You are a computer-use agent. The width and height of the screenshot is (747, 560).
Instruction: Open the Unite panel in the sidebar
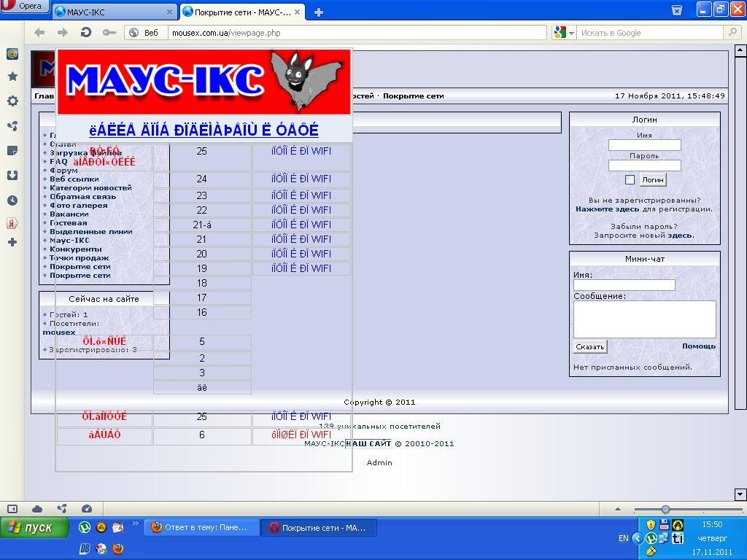(12, 125)
